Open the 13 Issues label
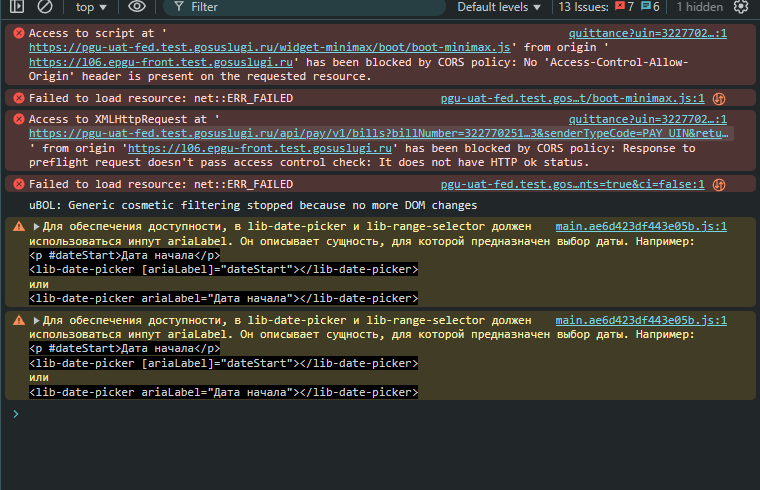The height and width of the screenshot is (490, 760). click(583, 7)
